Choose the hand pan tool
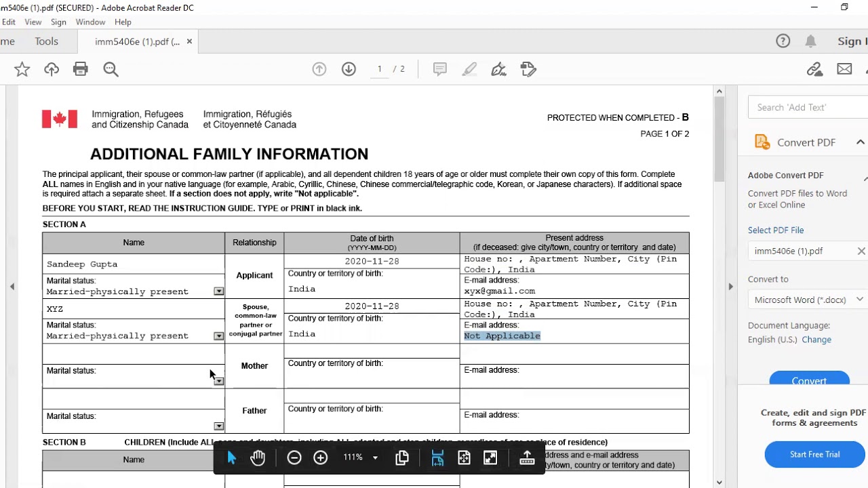The width and height of the screenshot is (868, 488). coord(258,457)
